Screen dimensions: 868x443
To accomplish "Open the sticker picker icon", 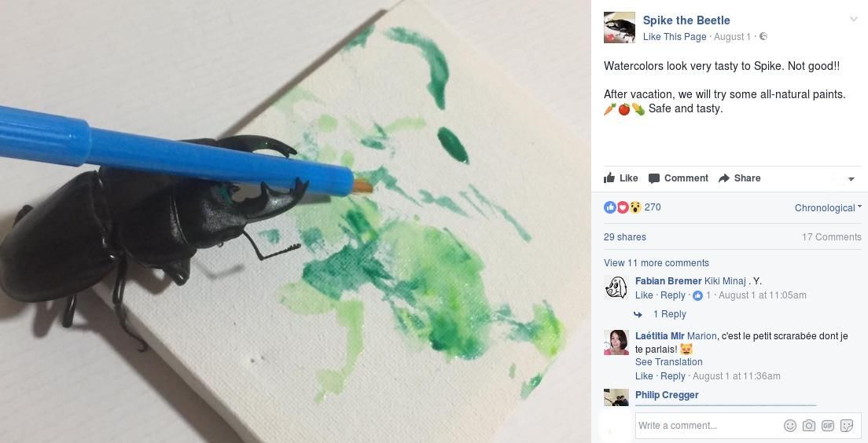I will [847, 425].
